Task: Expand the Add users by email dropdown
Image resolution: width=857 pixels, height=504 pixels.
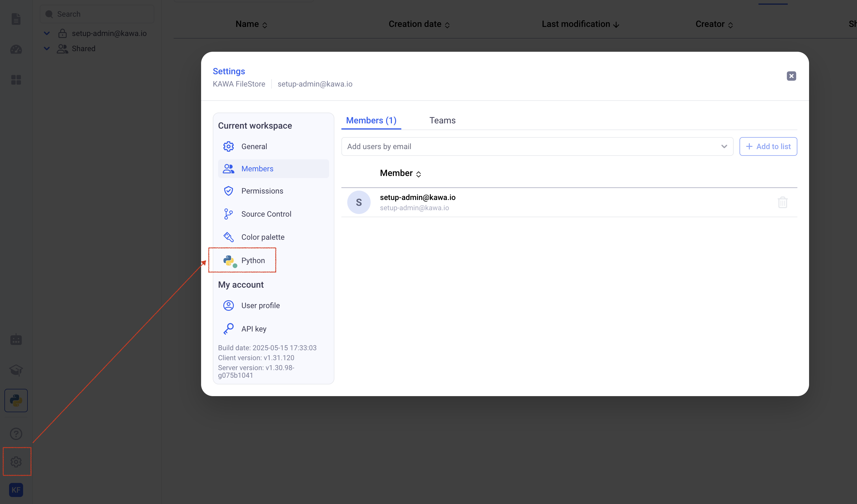Action: pyautogui.click(x=724, y=146)
